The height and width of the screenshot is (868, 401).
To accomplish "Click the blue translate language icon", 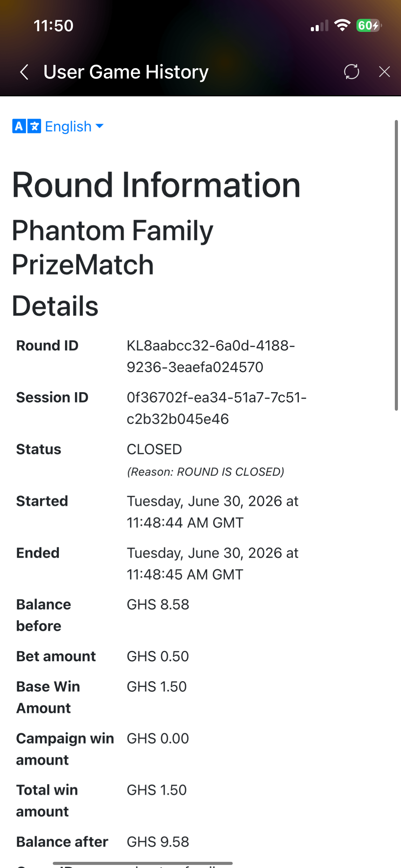I will [x=26, y=126].
